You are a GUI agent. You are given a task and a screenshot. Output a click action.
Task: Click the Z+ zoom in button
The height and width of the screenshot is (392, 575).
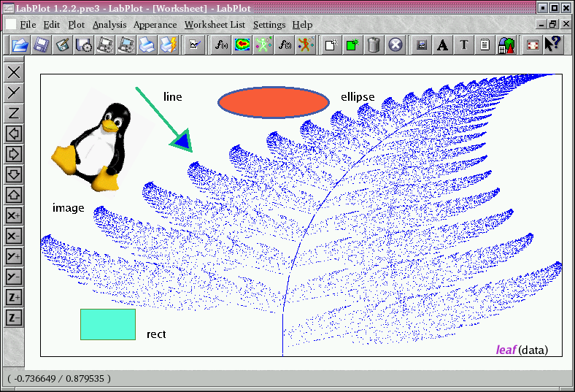(x=14, y=298)
